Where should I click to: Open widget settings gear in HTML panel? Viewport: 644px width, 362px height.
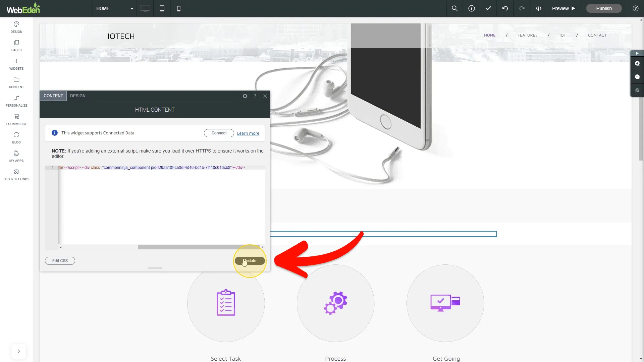(245, 96)
